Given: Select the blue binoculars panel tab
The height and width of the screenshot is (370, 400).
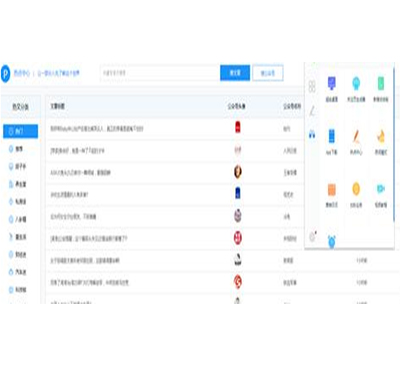Looking at the screenshot, I should 312,134.
